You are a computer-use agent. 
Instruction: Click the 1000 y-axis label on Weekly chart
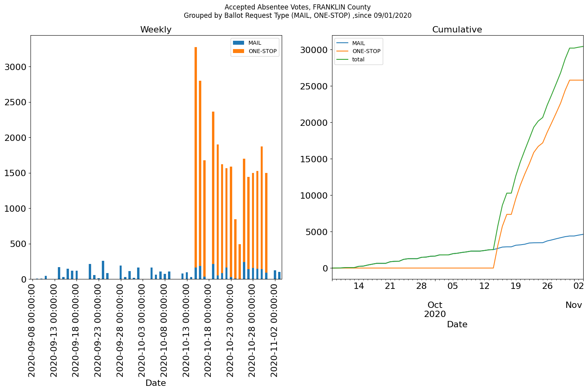pos(15,209)
